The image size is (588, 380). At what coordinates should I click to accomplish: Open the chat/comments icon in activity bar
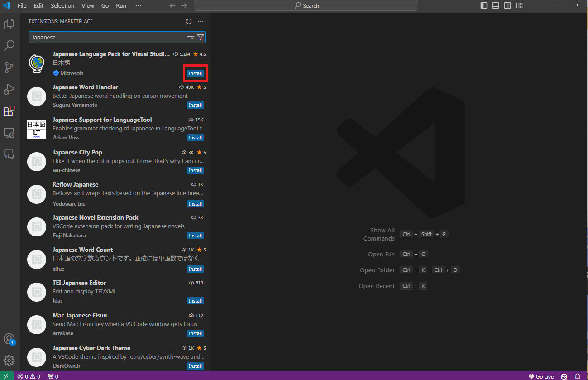tap(9, 154)
